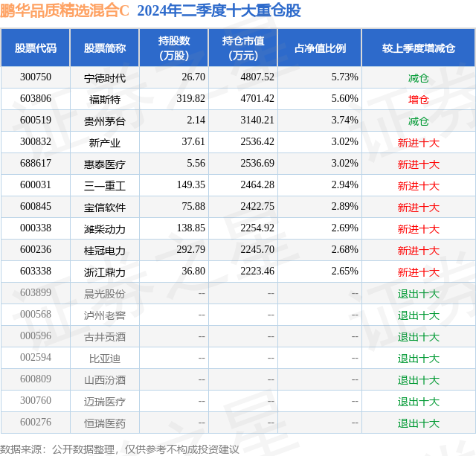Click stock code 300750
This screenshot has width=476, height=456.
point(36,77)
